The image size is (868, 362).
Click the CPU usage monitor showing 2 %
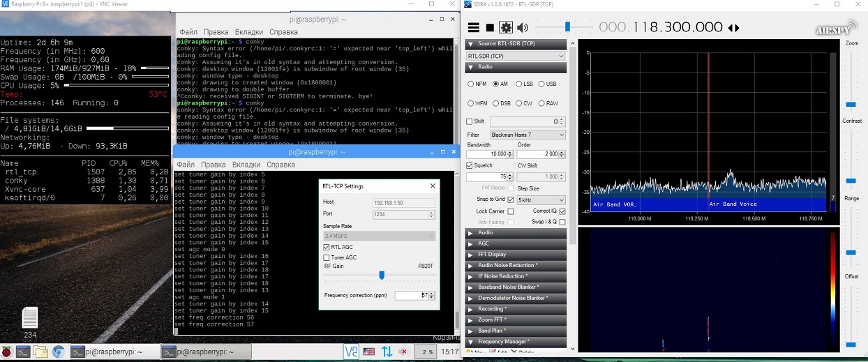(x=424, y=352)
